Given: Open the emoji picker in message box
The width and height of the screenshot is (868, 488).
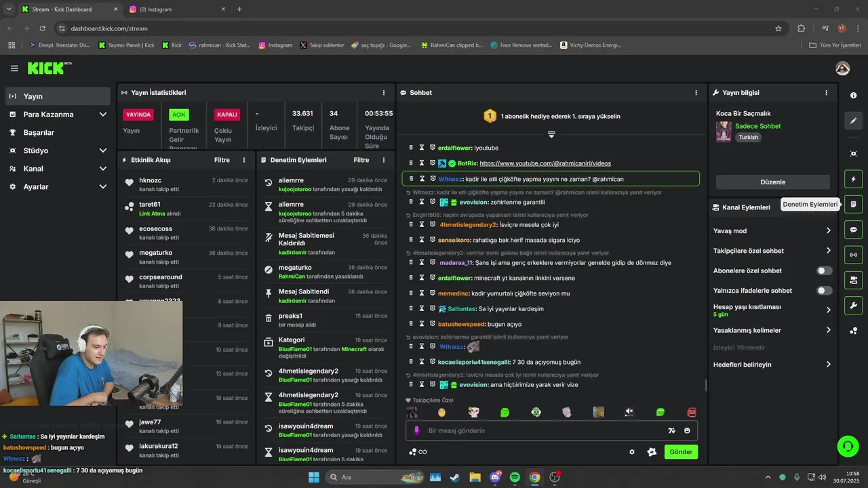Looking at the screenshot, I should tap(687, 430).
